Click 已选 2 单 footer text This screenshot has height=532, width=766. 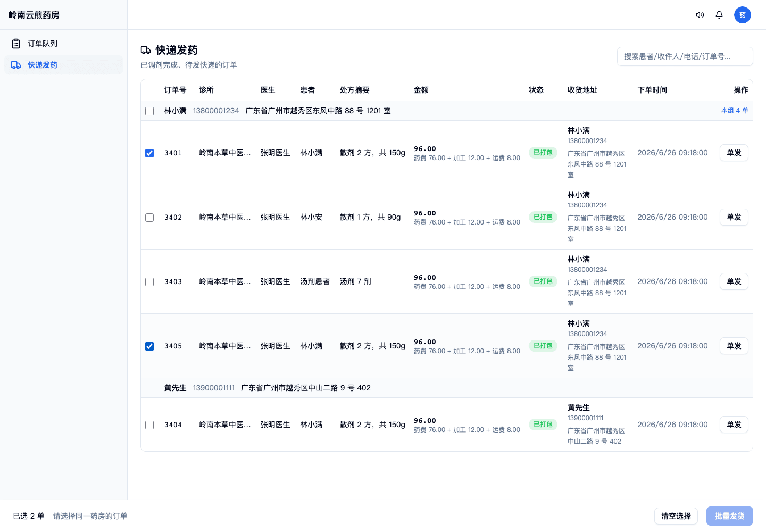29,516
